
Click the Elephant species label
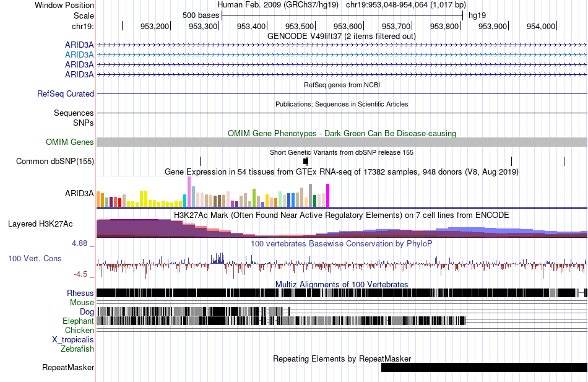pyautogui.click(x=79, y=321)
